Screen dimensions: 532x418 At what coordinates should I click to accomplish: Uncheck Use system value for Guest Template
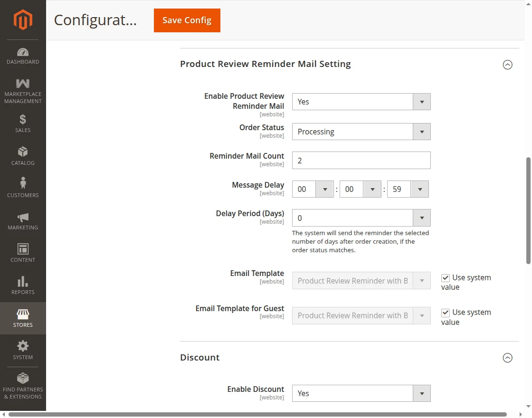pos(446,313)
